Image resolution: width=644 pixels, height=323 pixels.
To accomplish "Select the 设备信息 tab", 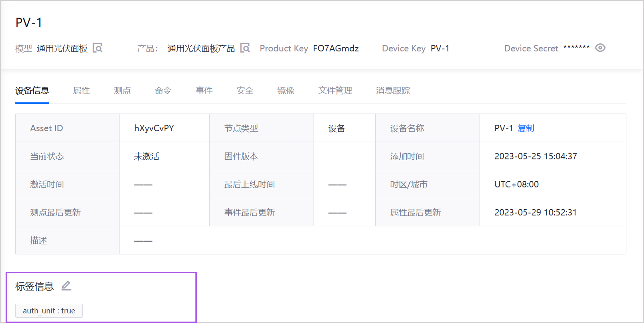I will pos(32,90).
